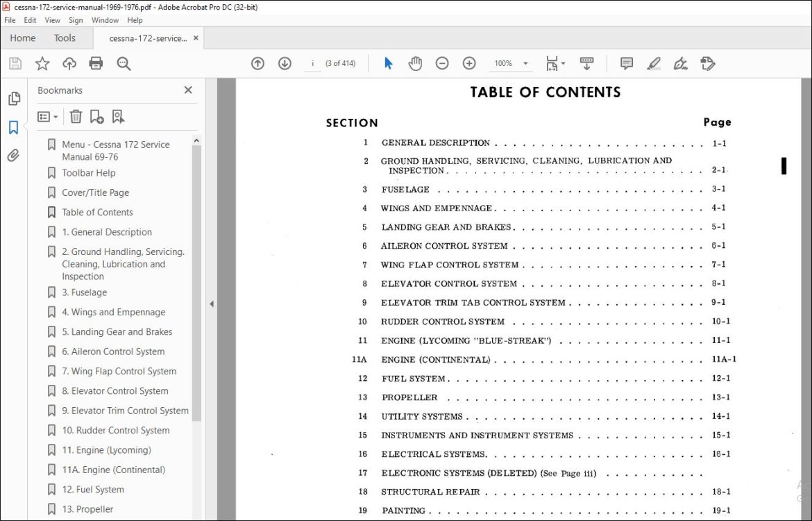Open the Help menu
Image resolution: width=812 pixels, height=521 pixels.
(135, 20)
